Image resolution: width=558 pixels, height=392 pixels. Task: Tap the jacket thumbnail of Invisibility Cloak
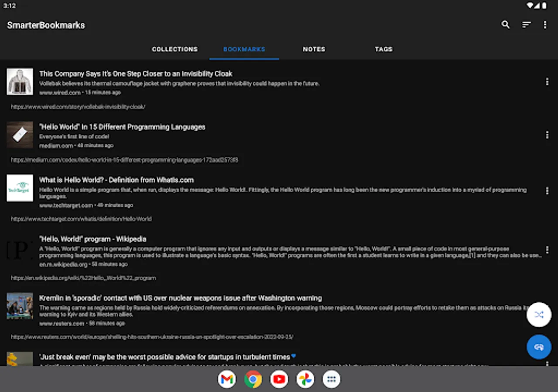pos(20,81)
